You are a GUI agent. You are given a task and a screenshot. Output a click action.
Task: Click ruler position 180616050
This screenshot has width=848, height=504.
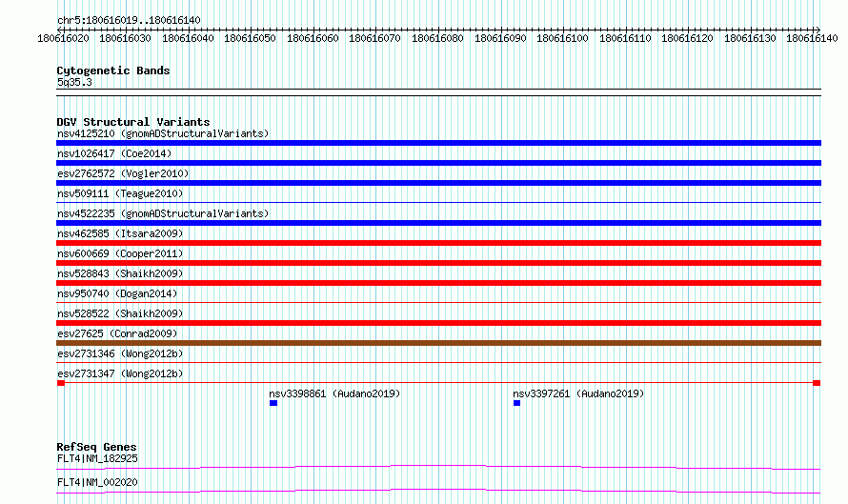tap(251, 38)
